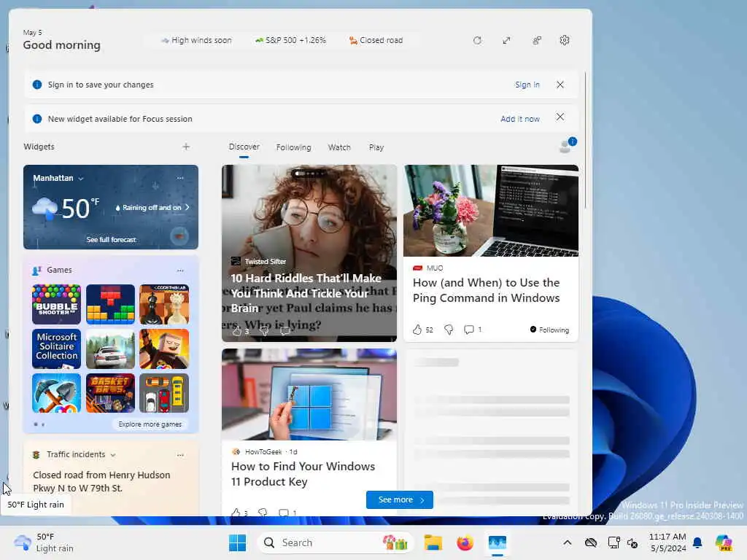Open Microsoft Solitaire Collection
This screenshot has width=747, height=560.
point(56,349)
